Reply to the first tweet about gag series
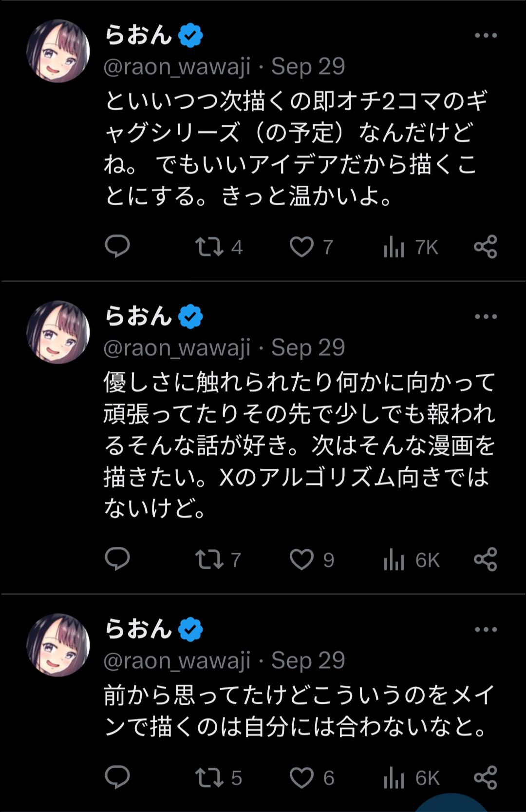 coord(117,247)
